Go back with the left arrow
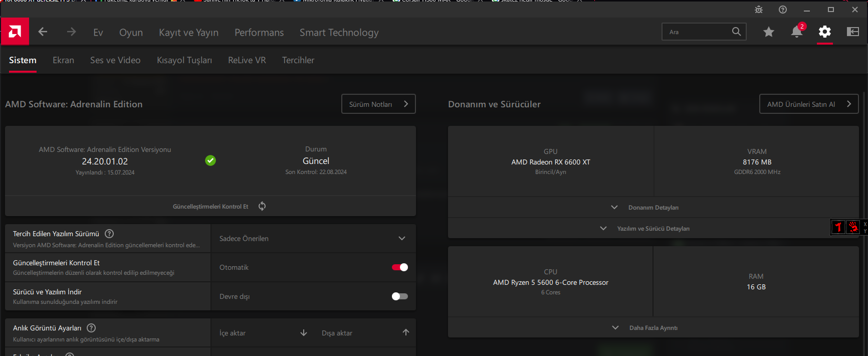868x356 pixels. click(x=43, y=32)
